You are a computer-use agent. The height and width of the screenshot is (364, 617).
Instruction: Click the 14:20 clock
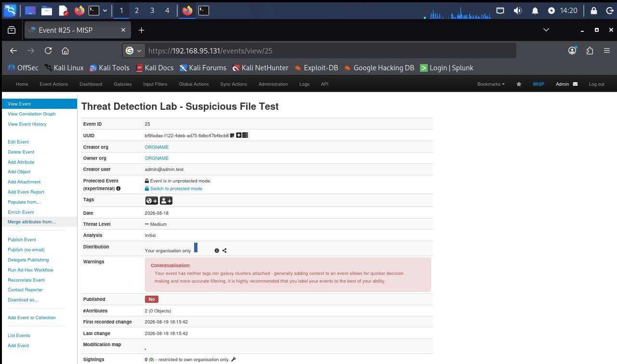pos(569,10)
